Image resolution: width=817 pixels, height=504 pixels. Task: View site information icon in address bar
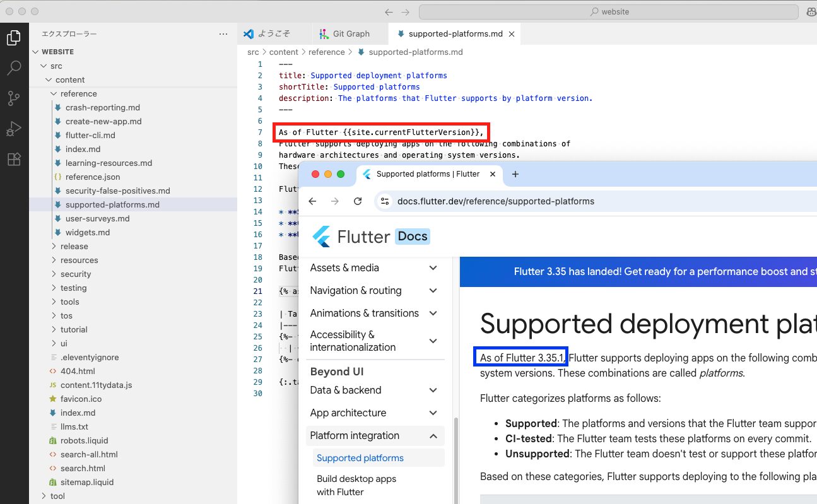pos(384,201)
